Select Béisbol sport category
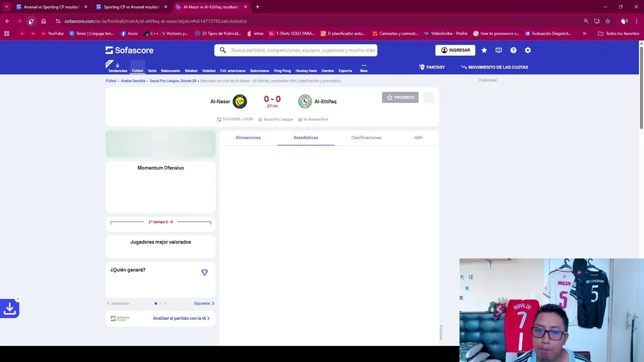Screen dimensions: 644x362 point(191,71)
